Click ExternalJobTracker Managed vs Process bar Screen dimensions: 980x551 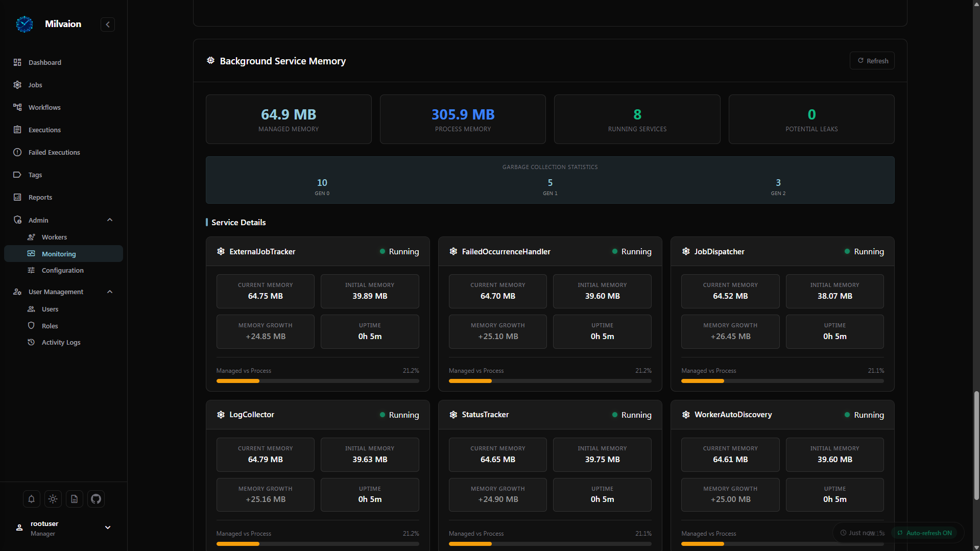click(x=318, y=381)
